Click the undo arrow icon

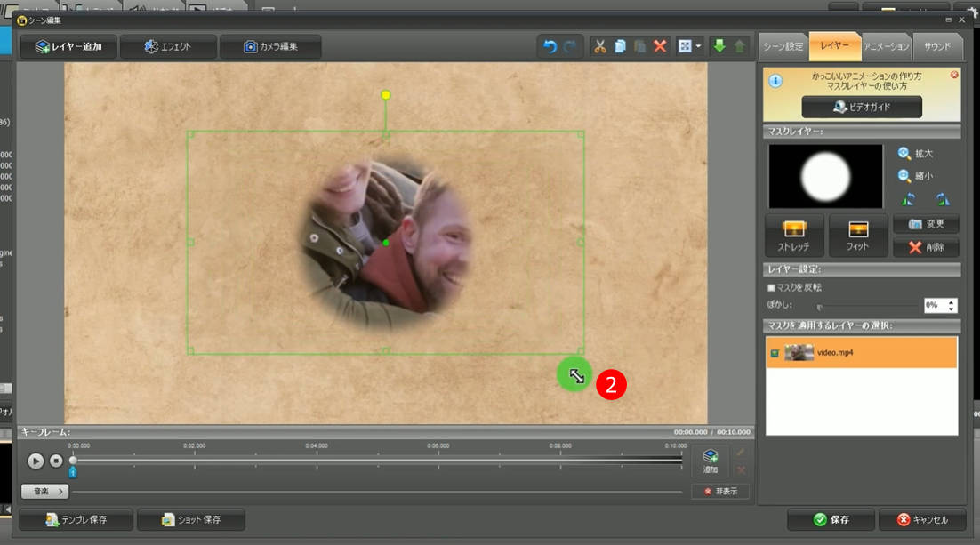pos(550,46)
